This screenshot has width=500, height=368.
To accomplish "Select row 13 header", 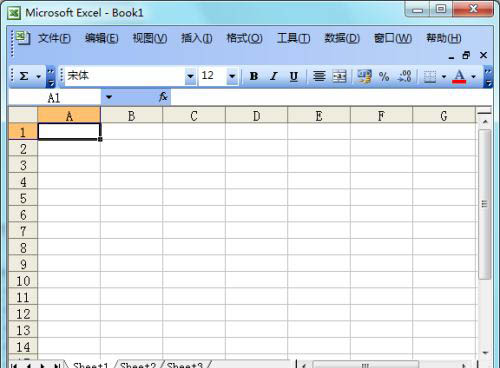I will (x=23, y=330).
